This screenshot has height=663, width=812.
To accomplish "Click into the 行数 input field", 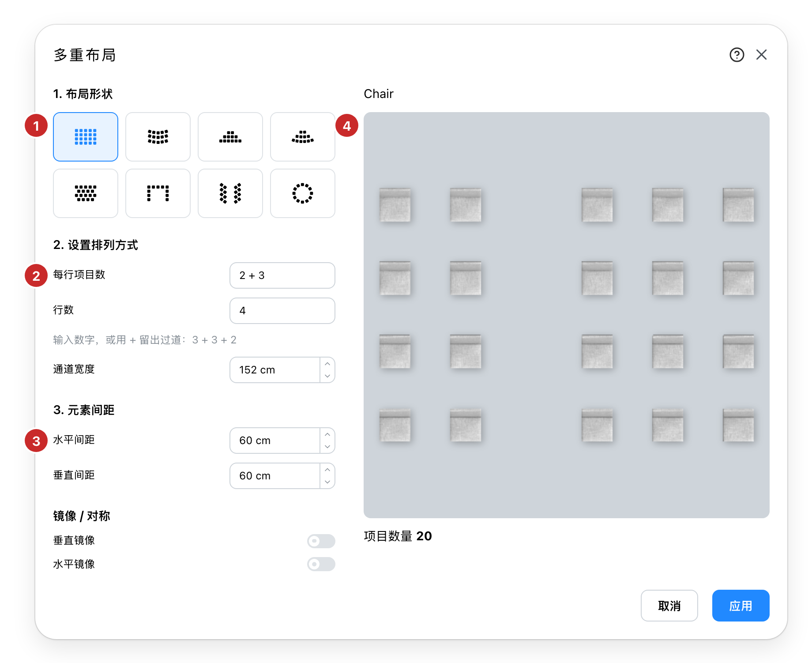I will tap(282, 311).
